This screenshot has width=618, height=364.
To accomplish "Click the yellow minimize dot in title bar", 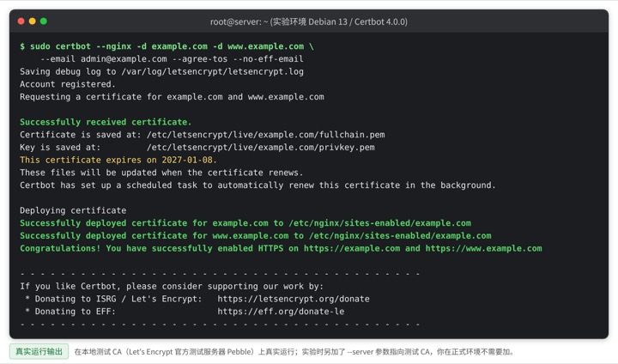I will (x=33, y=21).
